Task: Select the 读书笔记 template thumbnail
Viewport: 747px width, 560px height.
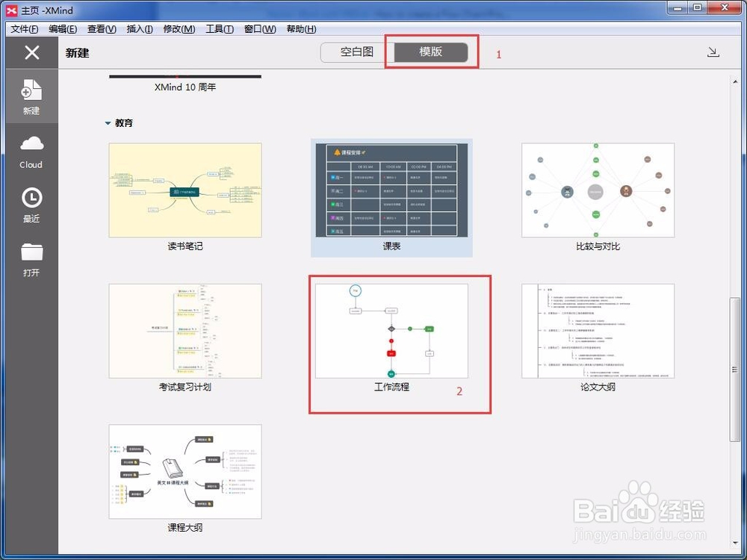Action: [185, 190]
